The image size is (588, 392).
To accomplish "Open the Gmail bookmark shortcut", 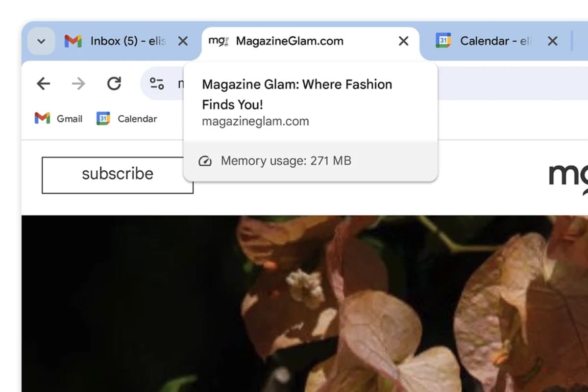I will 58,118.
